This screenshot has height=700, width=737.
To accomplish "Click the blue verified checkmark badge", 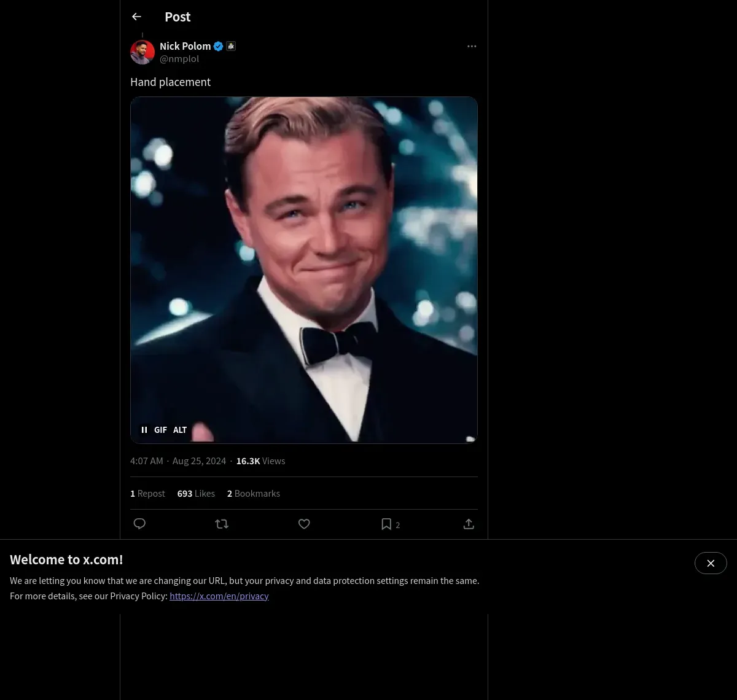I will (218, 46).
